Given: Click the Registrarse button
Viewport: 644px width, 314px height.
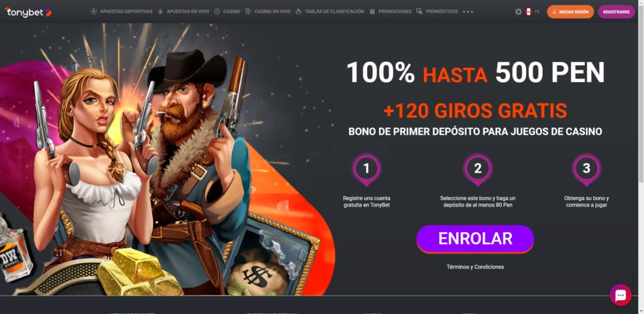Looking at the screenshot, I should coord(616,12).
